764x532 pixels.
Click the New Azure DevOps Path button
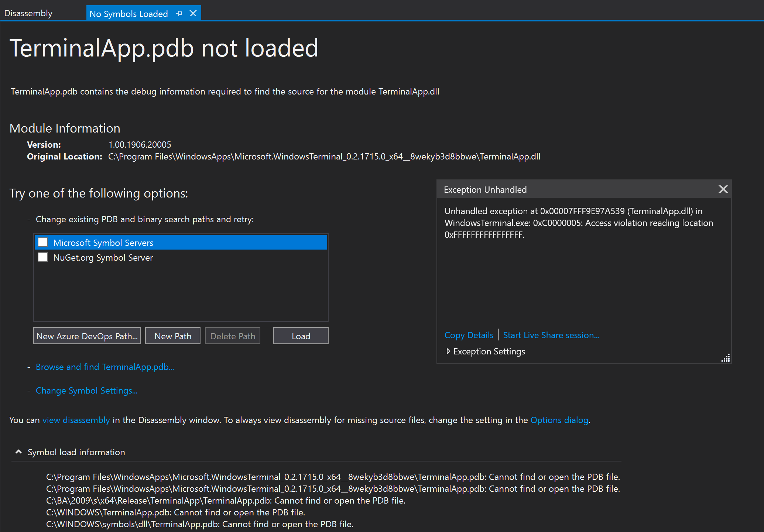[87, 336]
